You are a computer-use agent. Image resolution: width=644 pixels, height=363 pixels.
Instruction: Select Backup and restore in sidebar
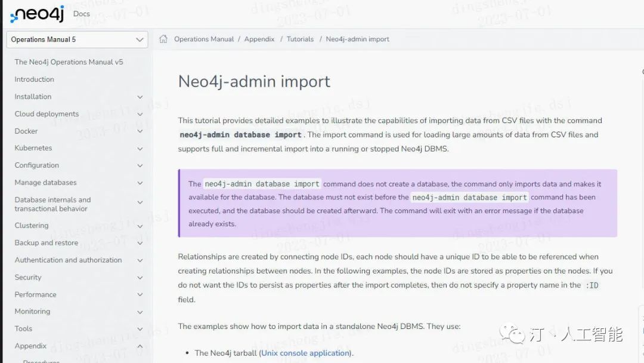(x=47, y=242)
